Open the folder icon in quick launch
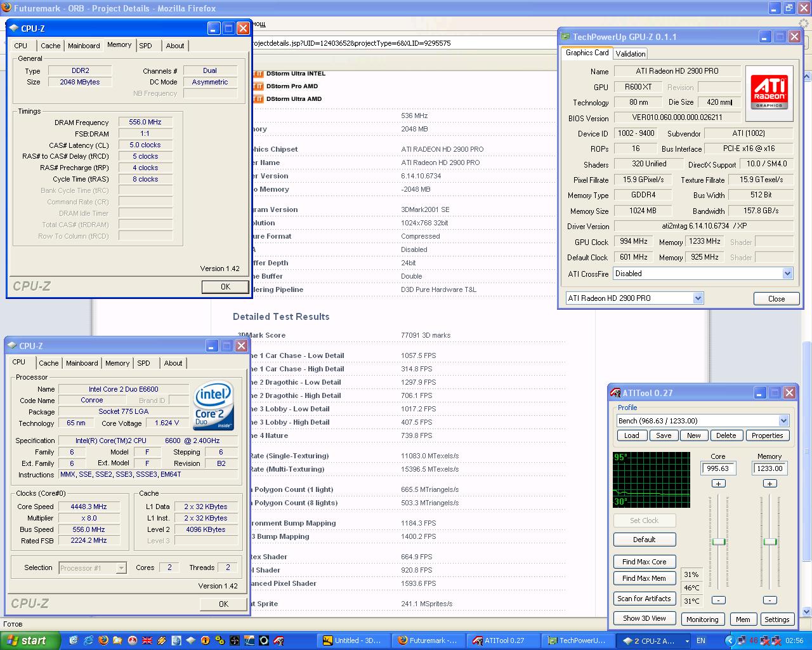 coord(117,640)
